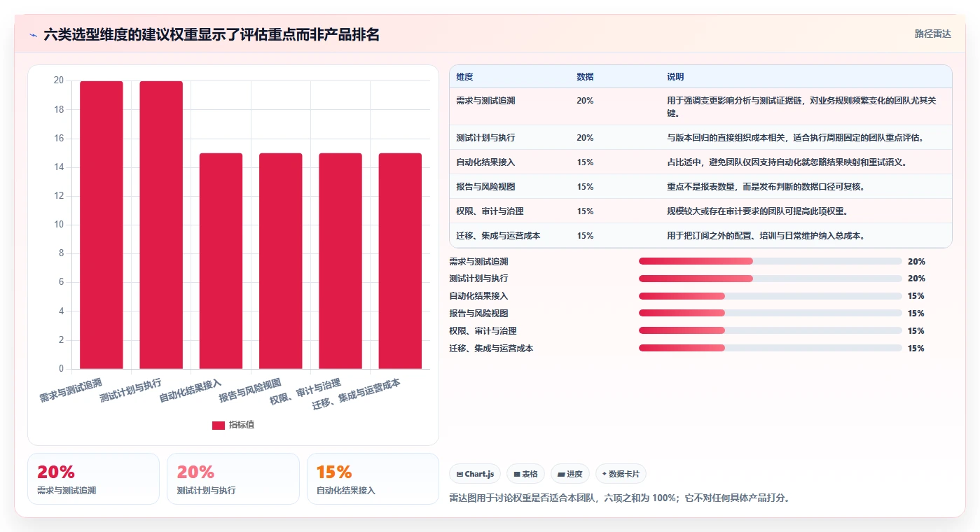The image size is (980, 532).
Task: Click the 报告与风险视图 progress bar
Action: pyautogui.click(x=771, y=314)
